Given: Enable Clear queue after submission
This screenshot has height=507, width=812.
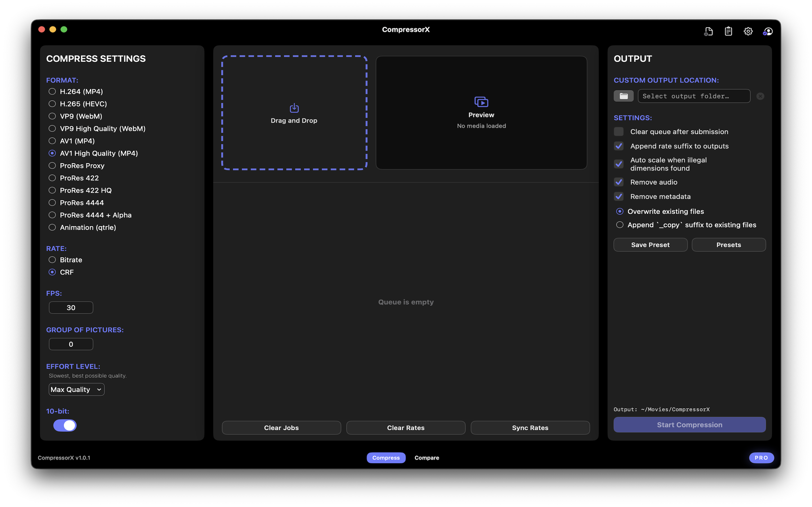Looking at the screenshot, I should click(x=619, y=132).
